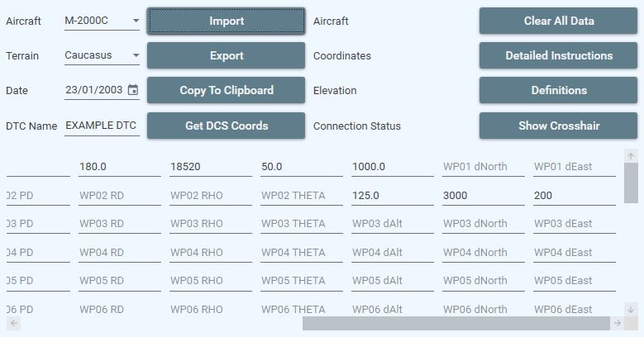Click the Date field showing 23/01/2003
Image resolution: width=644 pixels, height=337 pixels.
click(x=94, y=90)
